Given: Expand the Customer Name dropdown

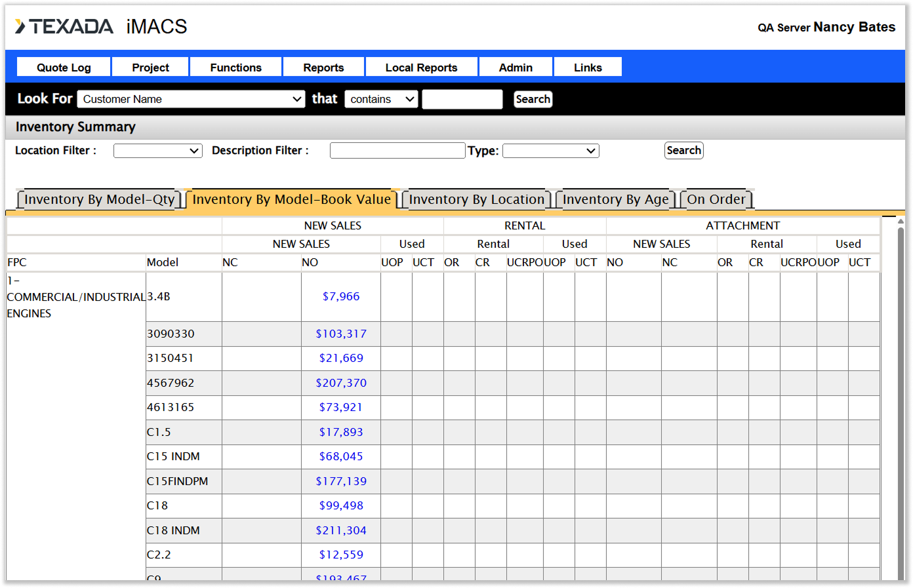Looking at the screenshot, I should 191,99.
